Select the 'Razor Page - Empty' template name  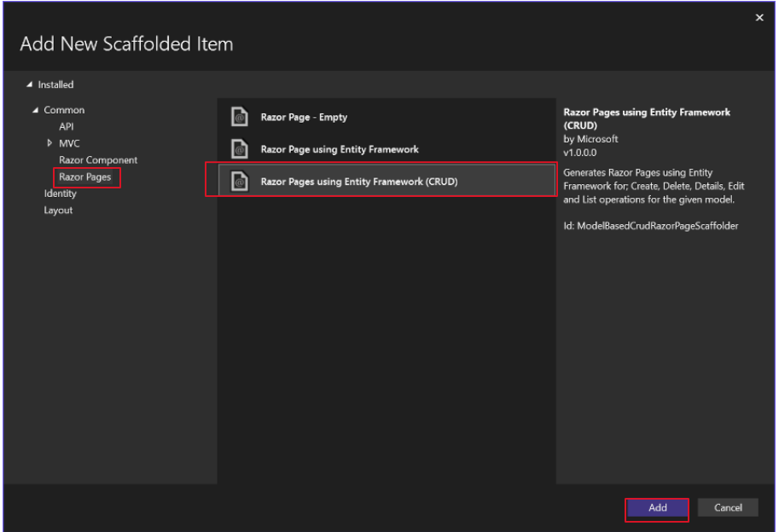point(304,118)
